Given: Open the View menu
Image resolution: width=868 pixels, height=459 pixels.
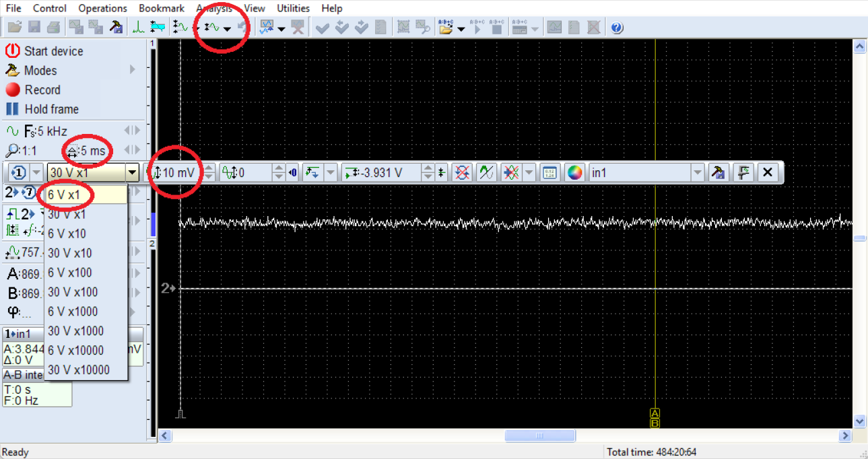Looking at the screenshot, I should click(255, 8).
